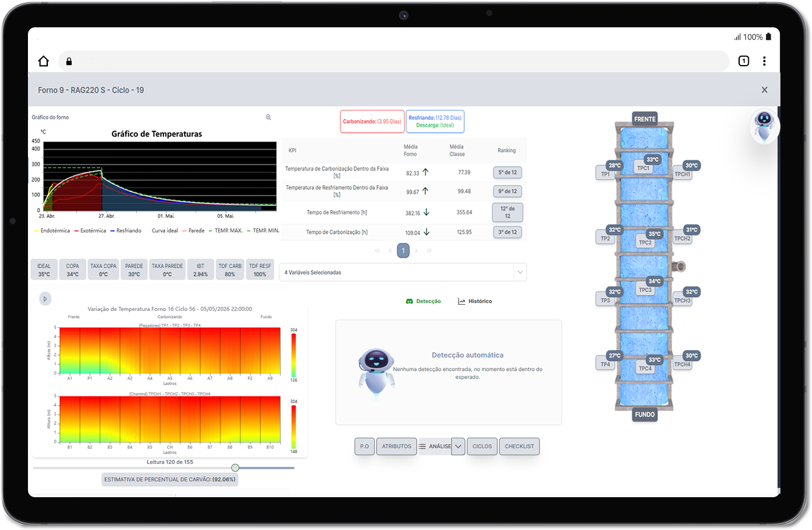
Task: Toggle Exotérmica series in chart legend
Action: point(90,231)
